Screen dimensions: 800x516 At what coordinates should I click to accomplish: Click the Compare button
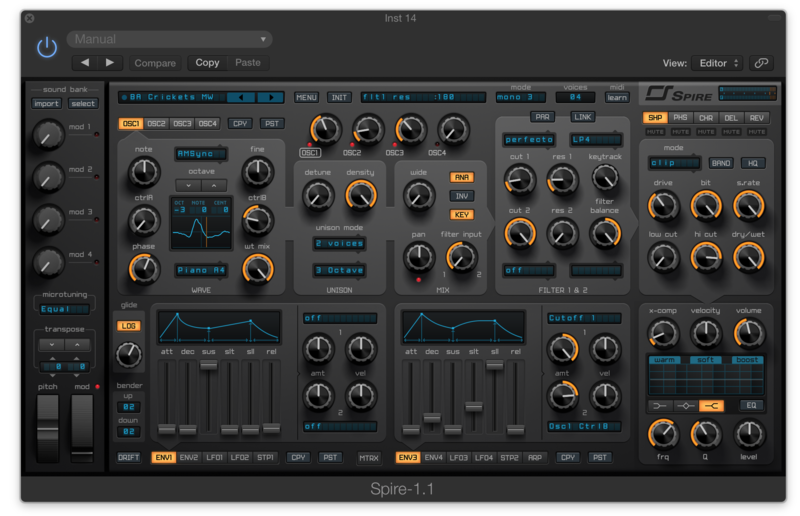click(155, 63)
